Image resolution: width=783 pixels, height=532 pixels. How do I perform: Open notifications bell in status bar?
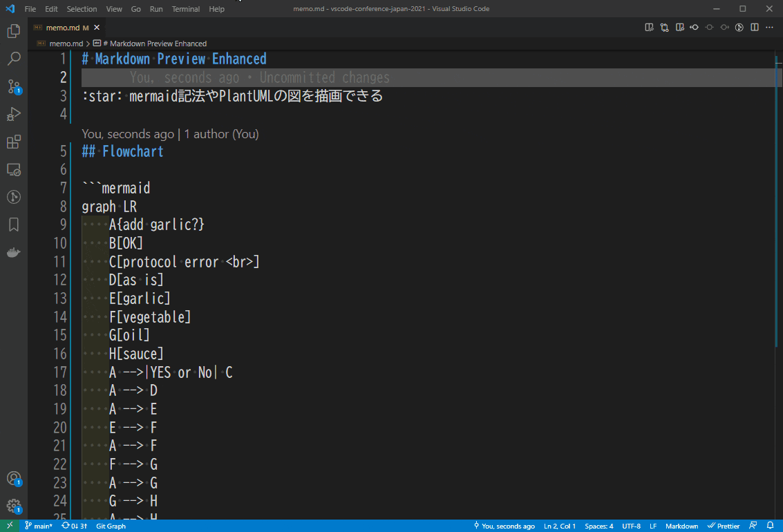(x=770, y=526)
